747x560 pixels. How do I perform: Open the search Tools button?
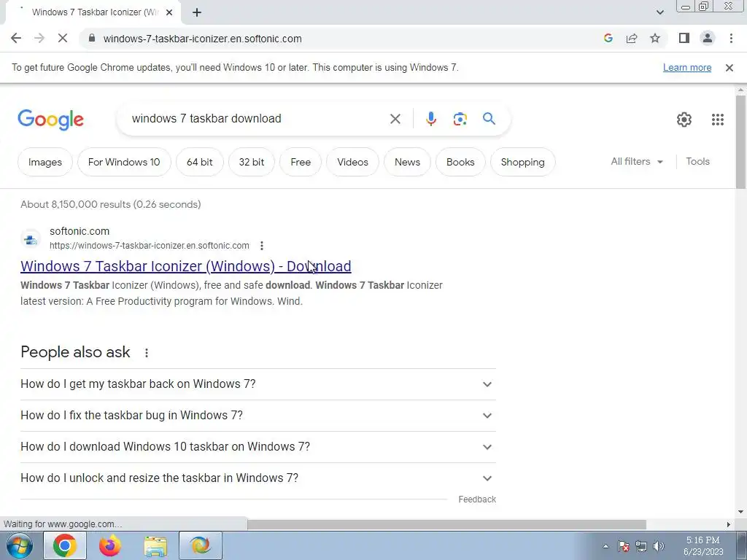[697, 161]
